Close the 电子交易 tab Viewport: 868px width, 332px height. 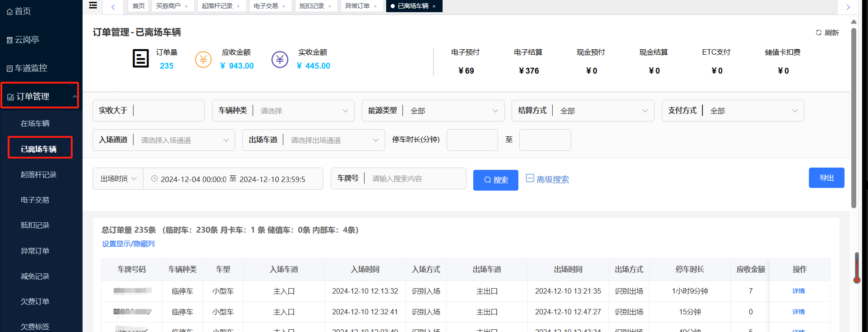pos(284,6)
